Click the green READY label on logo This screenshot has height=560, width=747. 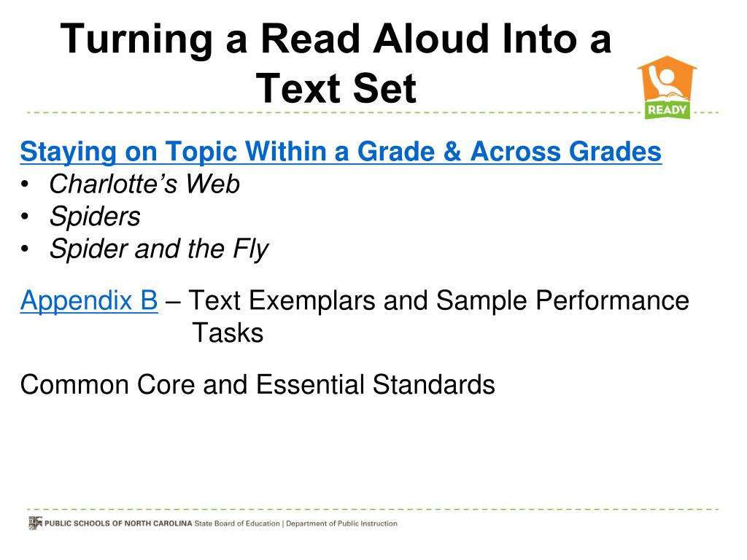point(667,110)
